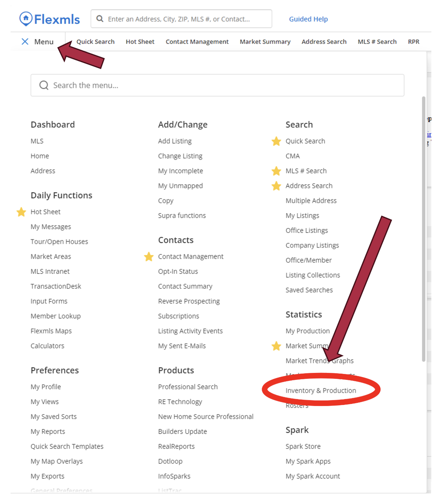Choose Spark Store from the Spark section
The width and height of the screenshot is (443, 504).
tap(303, 446)
